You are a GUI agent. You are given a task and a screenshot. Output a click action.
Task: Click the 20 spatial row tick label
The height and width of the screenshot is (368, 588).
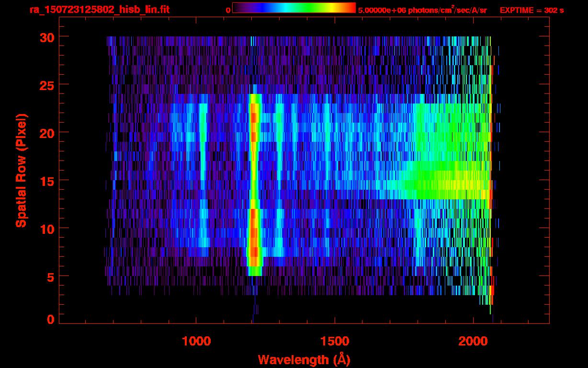coord(47,133)
